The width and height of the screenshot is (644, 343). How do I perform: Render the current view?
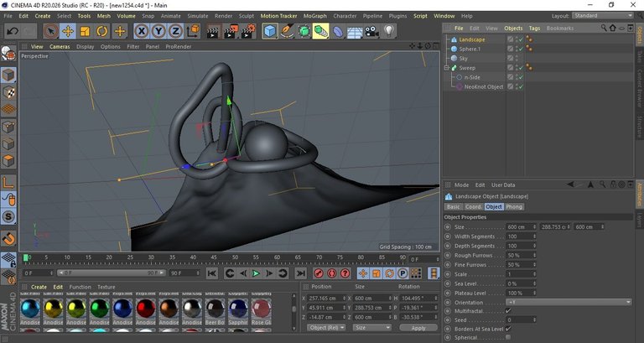pyautogui.click(x=213, y=31)
